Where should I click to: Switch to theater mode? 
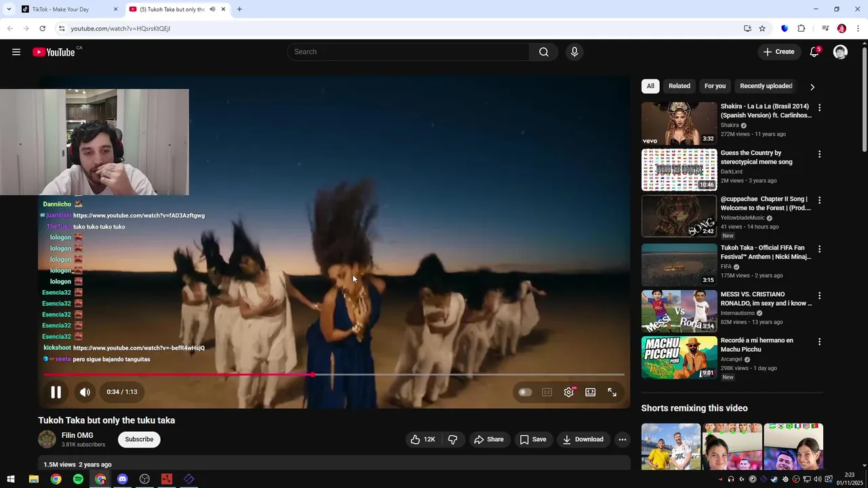(591, 392)
